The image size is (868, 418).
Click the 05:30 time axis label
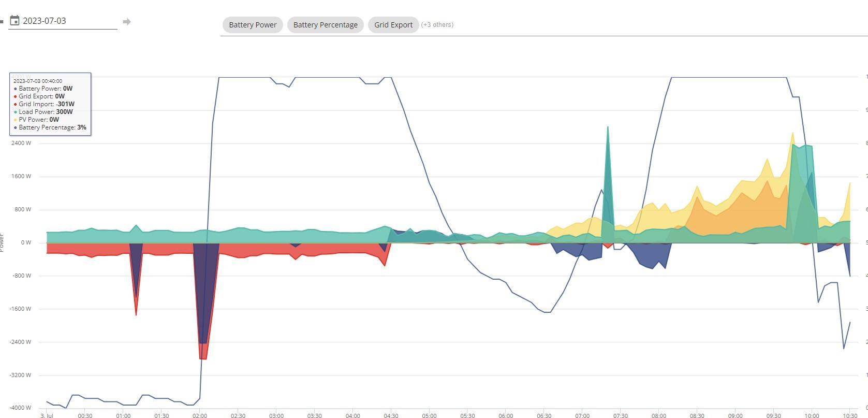coord(467,415)
